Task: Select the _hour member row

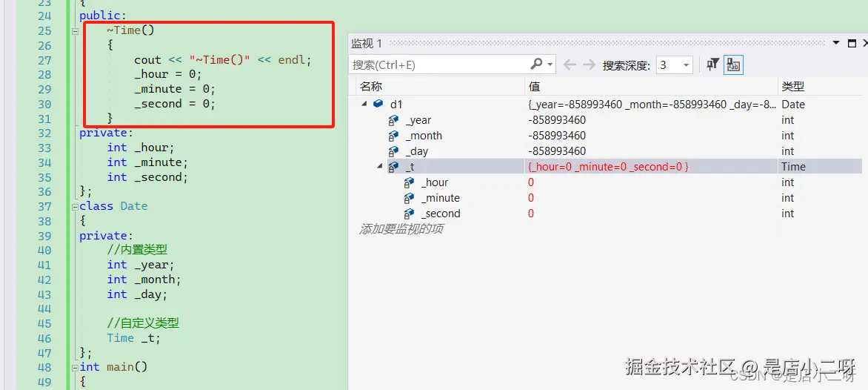Action: (435, 182)
